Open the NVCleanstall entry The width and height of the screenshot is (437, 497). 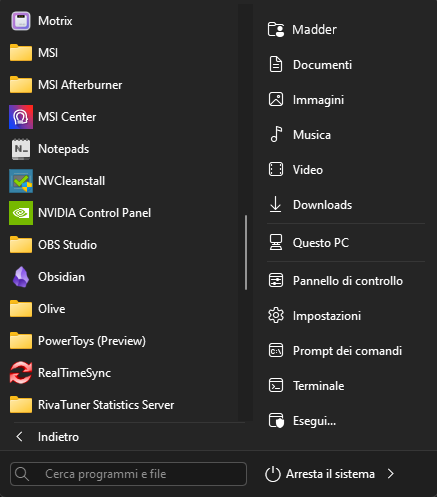coord(123,181)
